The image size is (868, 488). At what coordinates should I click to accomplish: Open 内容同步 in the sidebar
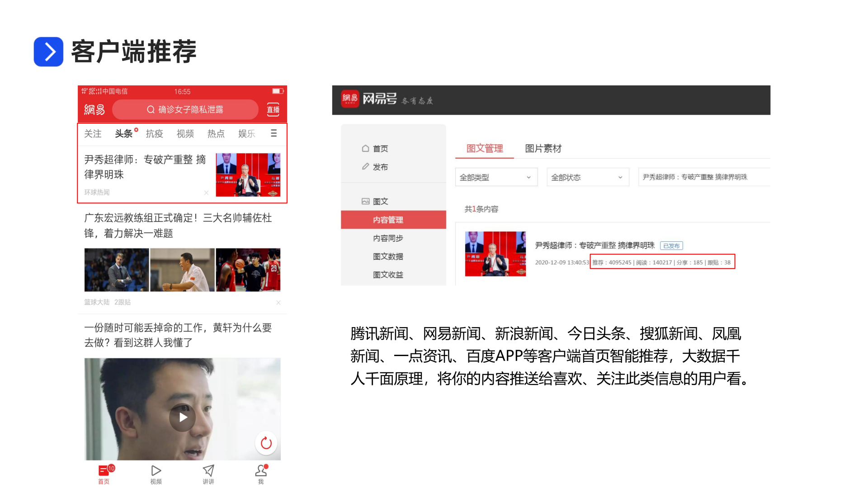388,238
